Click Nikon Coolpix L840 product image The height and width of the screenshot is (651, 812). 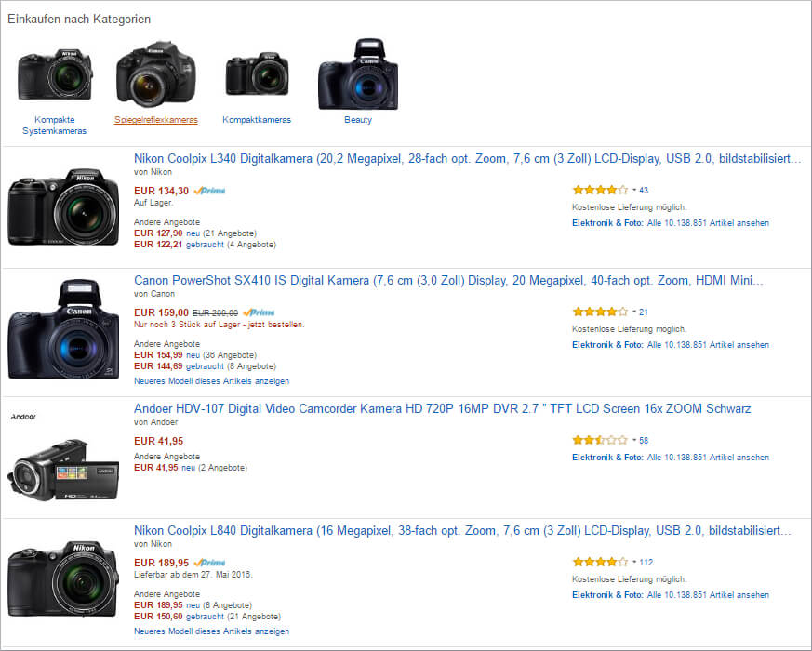tap(63, 578)
